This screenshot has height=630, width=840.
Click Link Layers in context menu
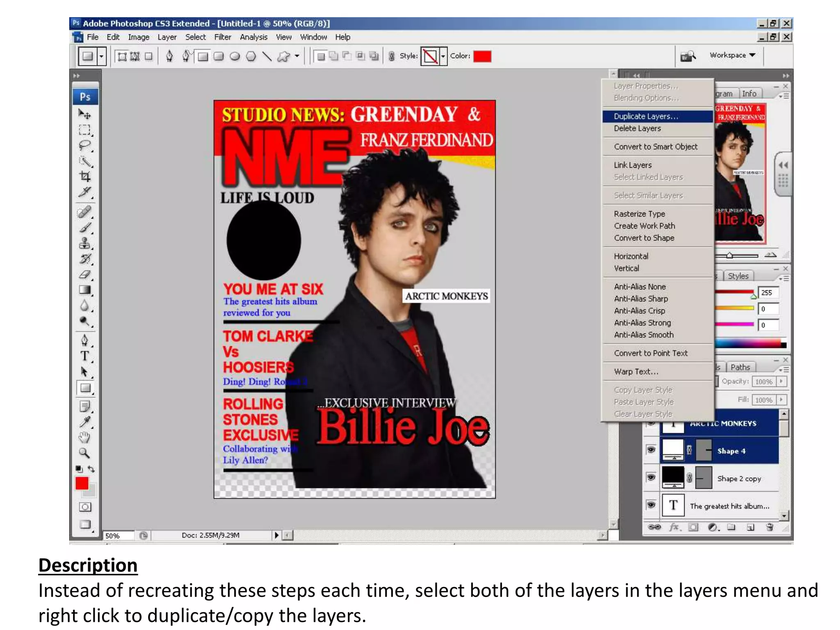657,165
